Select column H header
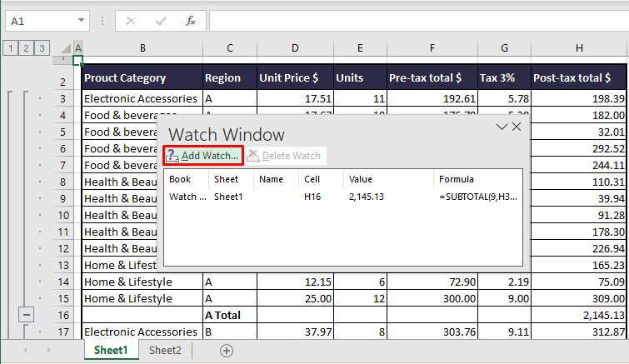The height and width of the screenshot is (364, 629). pos(579,48)
